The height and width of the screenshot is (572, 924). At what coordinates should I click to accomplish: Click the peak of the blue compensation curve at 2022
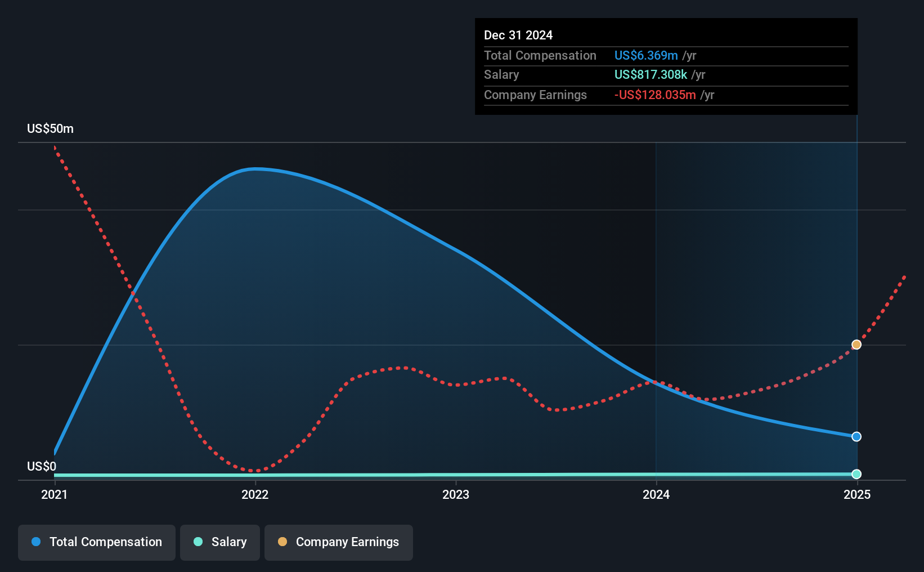(x=255, y=168)
